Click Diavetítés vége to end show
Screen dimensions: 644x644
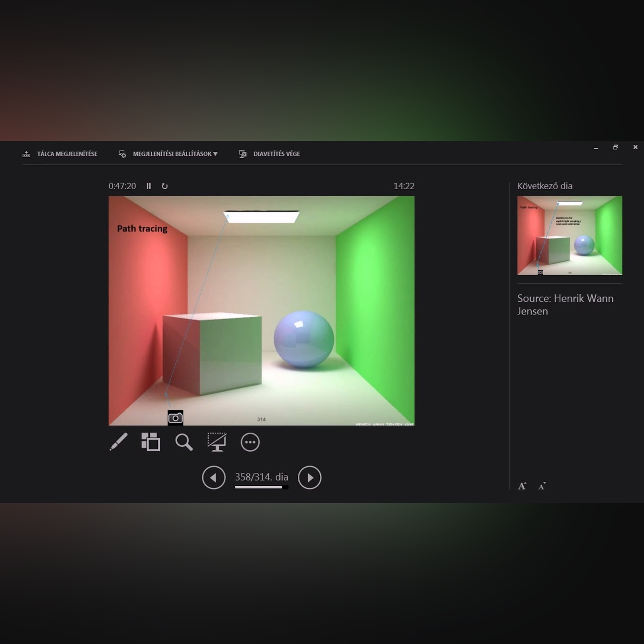coord(269,154)
